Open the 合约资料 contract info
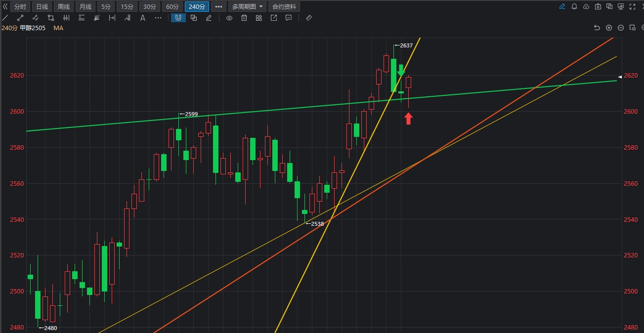The width and height of the screenshot is (644, 333). [284, 7]
